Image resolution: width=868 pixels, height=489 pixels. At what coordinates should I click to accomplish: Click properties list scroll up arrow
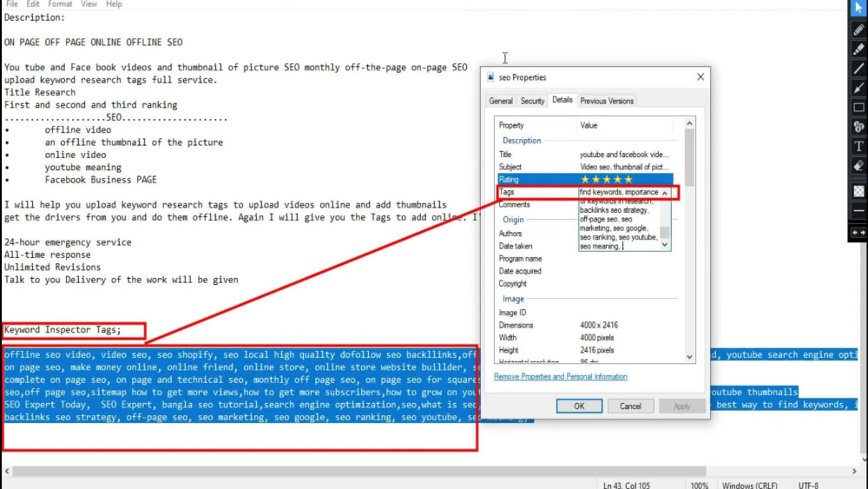689,123
